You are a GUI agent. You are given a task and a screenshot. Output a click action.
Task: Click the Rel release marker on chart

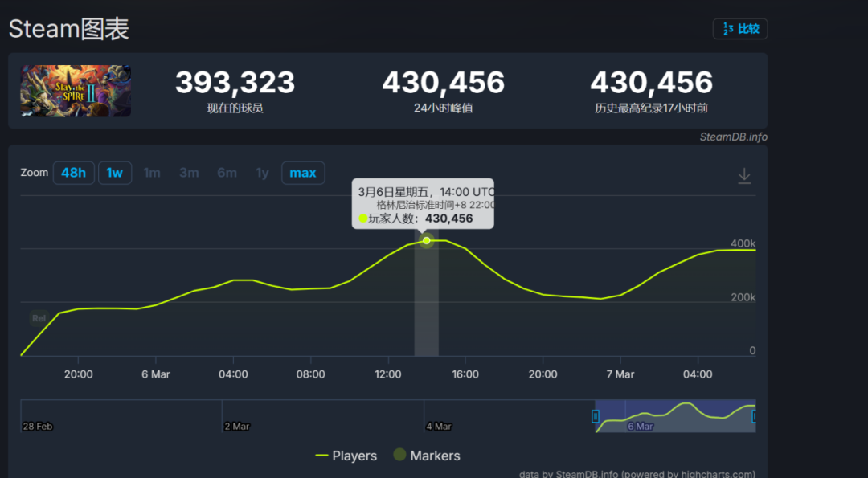pos(39,318)
